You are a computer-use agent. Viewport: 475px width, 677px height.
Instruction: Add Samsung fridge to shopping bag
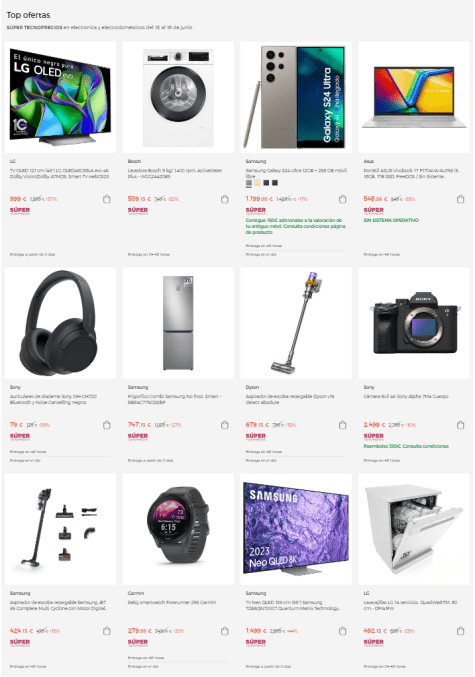click(225, 425)
